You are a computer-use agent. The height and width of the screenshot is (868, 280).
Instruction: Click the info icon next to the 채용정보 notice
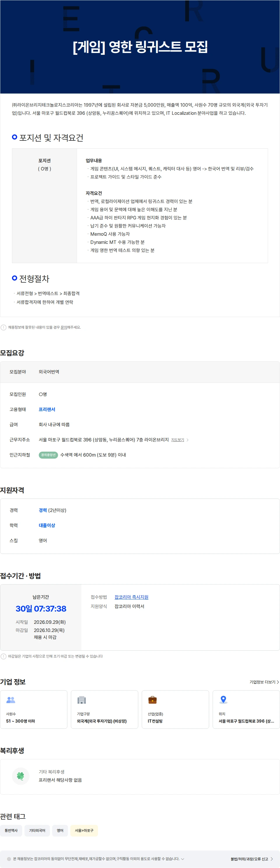[x=3, y=327]
